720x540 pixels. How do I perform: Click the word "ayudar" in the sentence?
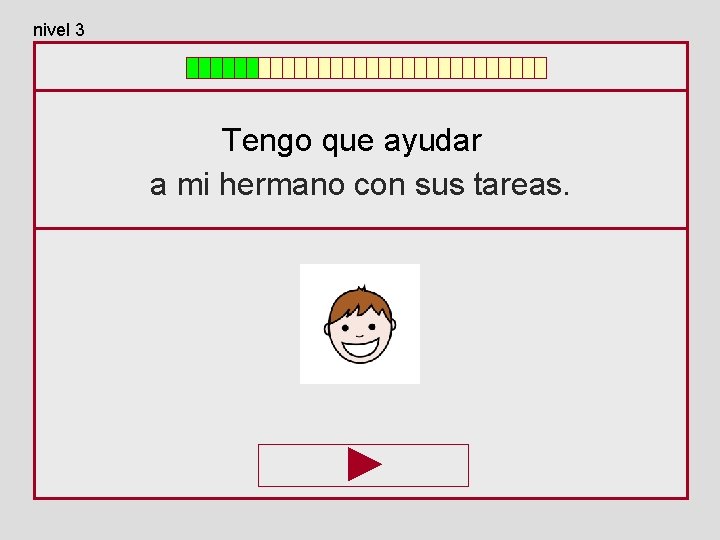pyautogui.click(x=433, y=141)
